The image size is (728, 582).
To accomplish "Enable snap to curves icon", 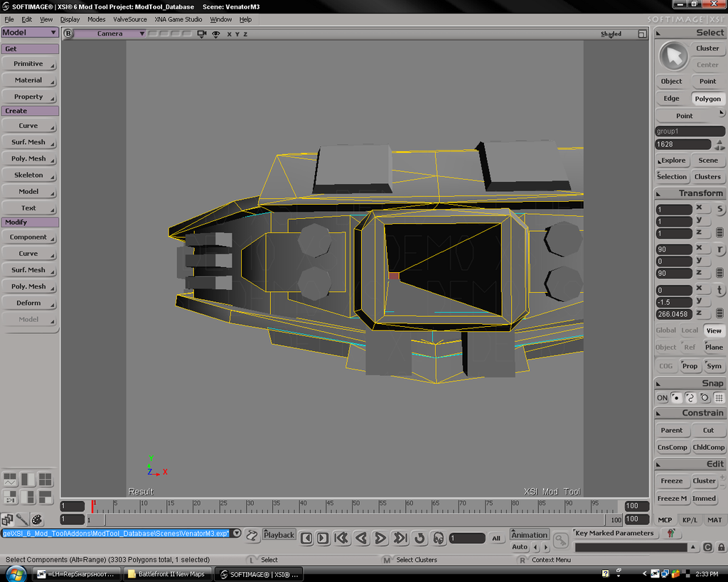I will coord(690,398).
